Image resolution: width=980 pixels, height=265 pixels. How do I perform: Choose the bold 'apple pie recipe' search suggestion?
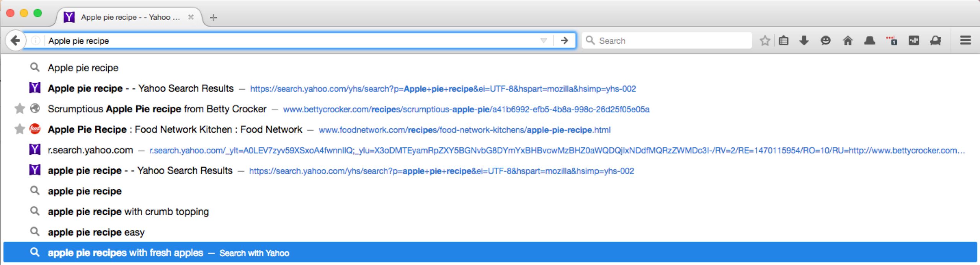[x=490, y=191]
